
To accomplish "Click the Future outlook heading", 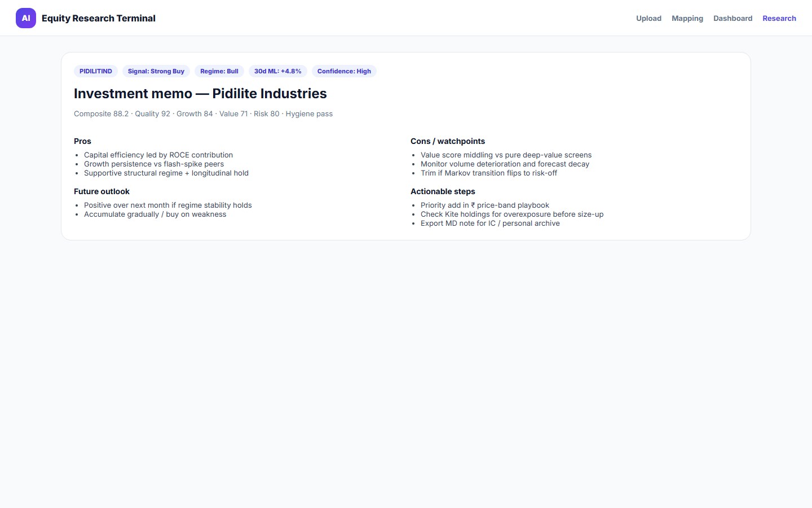I will point(101,191).
